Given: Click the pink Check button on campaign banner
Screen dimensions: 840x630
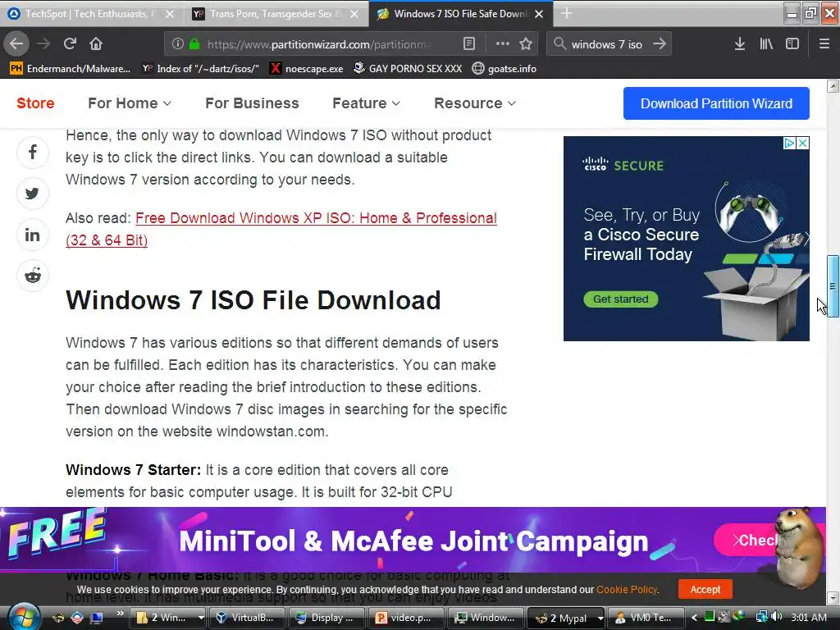Looking at the screenshot, I should [x=747, y=540].
